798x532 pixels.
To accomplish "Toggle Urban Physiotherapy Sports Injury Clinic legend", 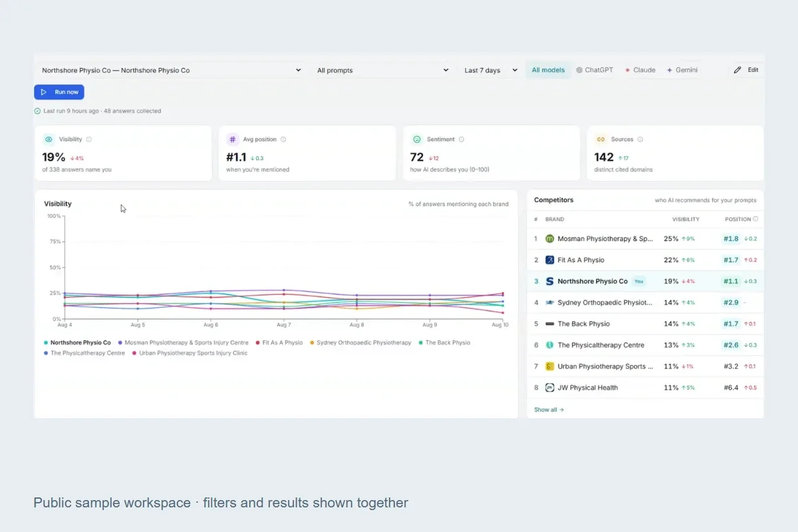I will [x=190, y=353].
